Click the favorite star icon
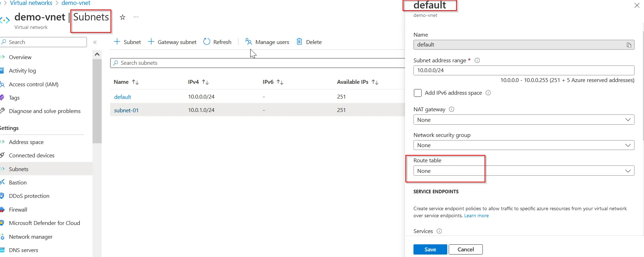 pos(122,17)
